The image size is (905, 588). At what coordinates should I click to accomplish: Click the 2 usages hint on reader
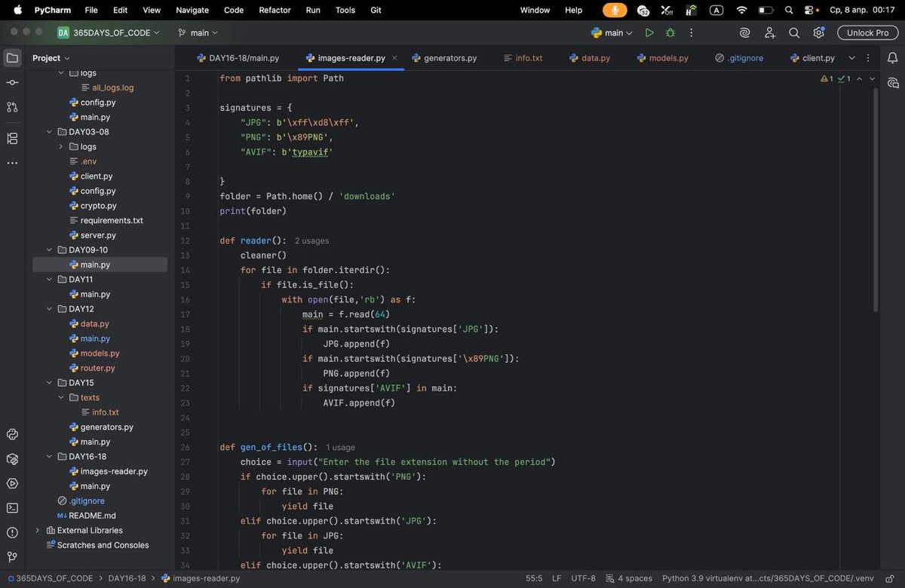pos(311,241)
